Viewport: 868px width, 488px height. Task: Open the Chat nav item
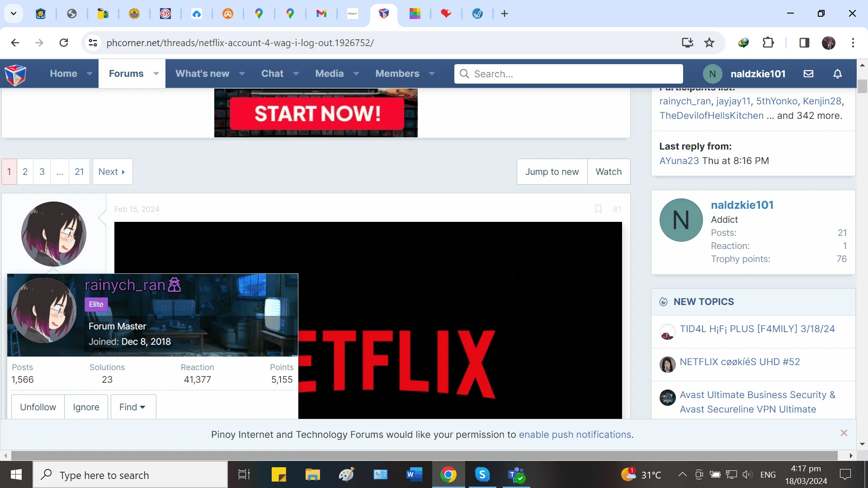272,74
